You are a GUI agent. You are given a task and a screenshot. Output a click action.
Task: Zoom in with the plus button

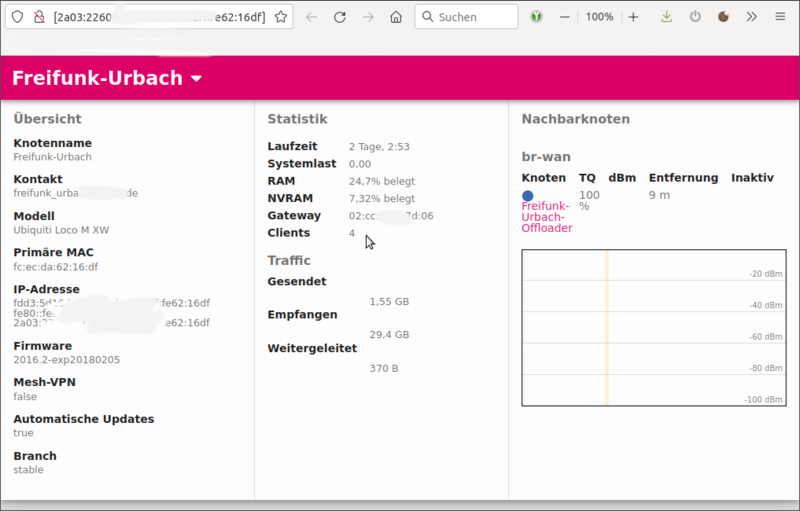click(x=633, y=17)
